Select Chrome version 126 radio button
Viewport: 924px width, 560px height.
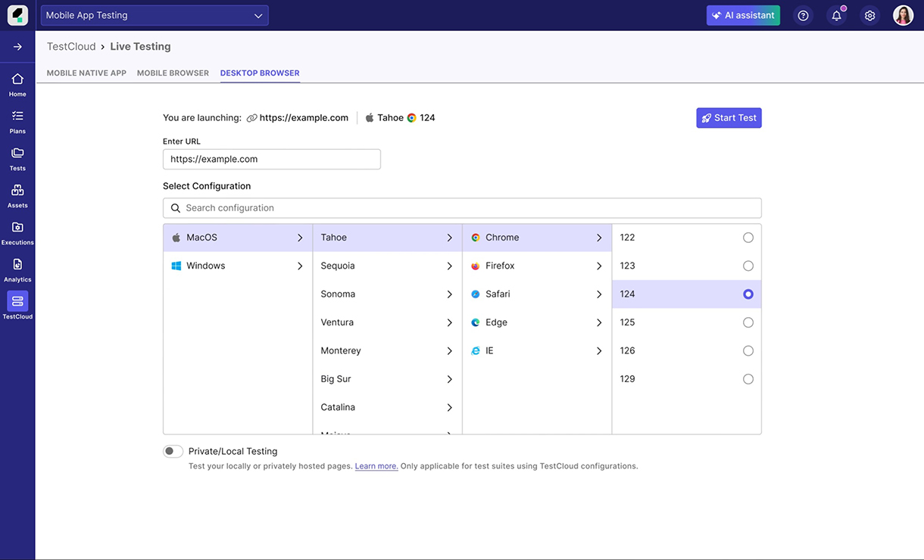(748, 351)
